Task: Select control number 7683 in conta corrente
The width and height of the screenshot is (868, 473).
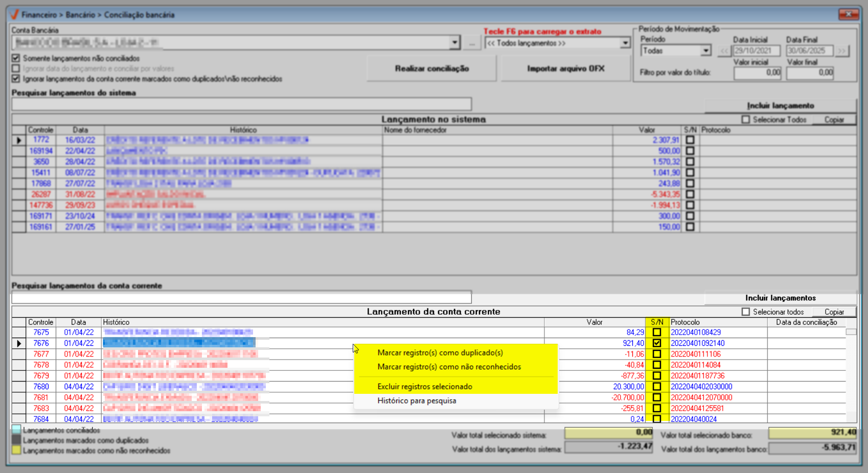Action: coord(41,408)
